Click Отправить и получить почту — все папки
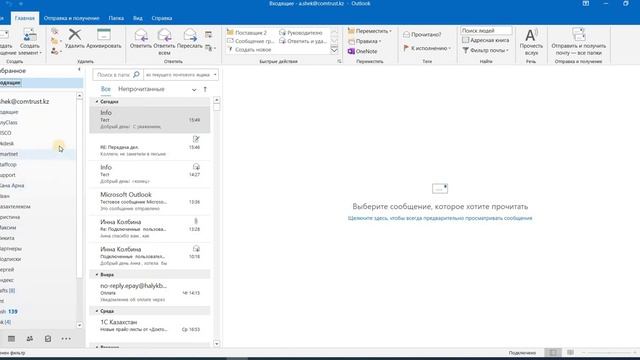 [x=578, y=41]
